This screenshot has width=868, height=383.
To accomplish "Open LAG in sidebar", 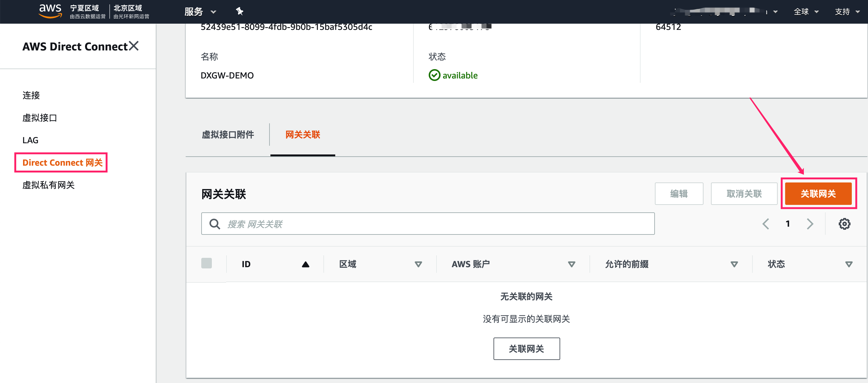I will point(30,140).
